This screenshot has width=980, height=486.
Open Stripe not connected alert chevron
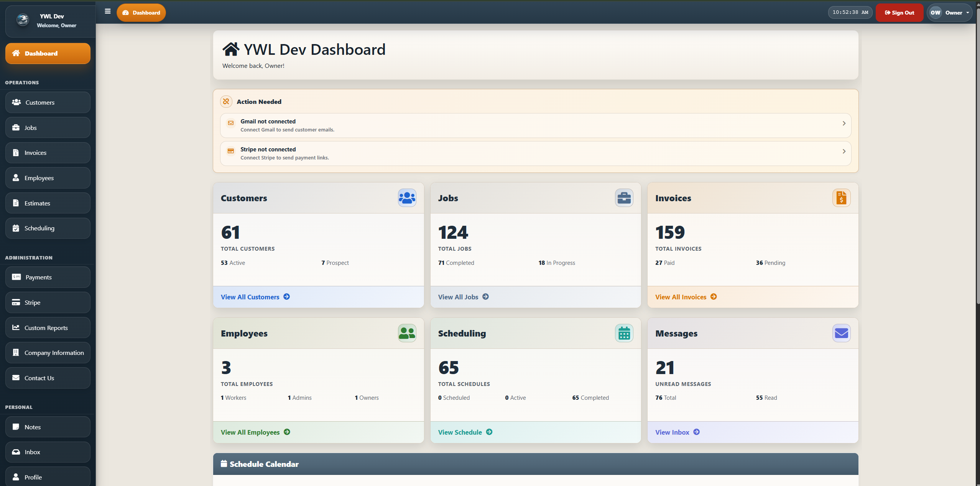coord(844,151)
